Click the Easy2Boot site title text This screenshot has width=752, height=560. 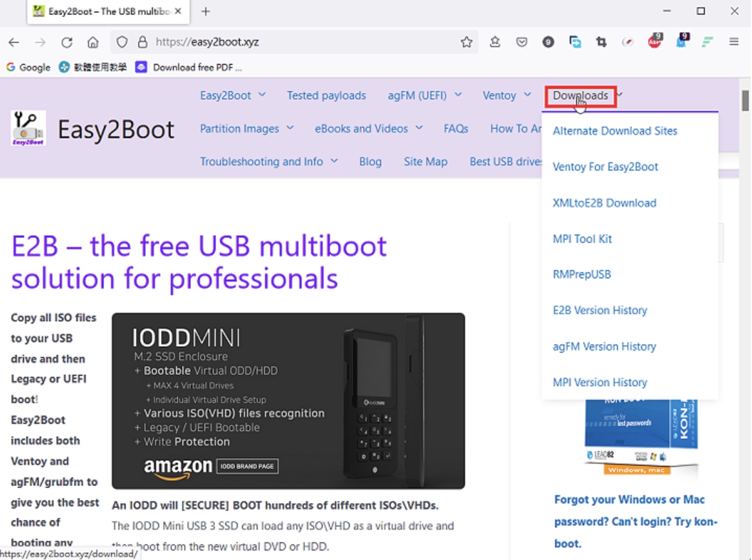pyautogui.click(x=116, y=130)
